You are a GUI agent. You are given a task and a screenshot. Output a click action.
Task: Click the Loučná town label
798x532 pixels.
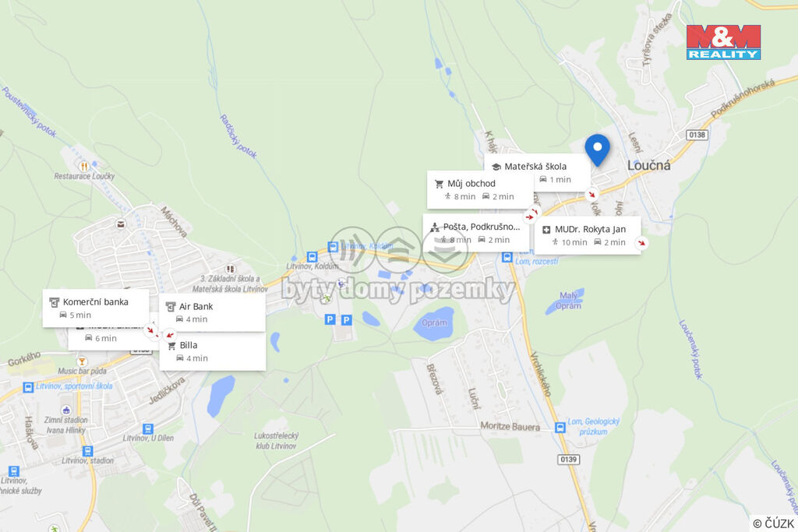(648, 165)
